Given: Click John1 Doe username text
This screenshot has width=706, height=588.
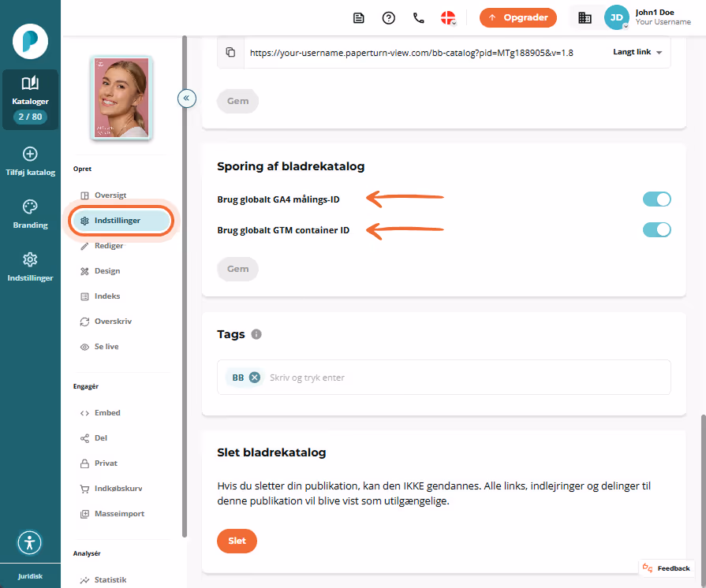Looking at the screenshot, I should pos(655,13).
